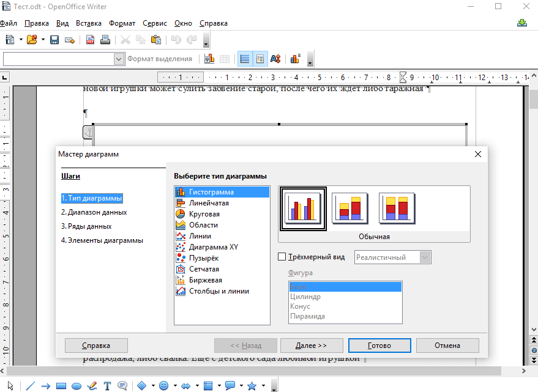Viewport: 538px width, 392px height.
Task: Select the Flowcharts shape icon
Action: click(x=208, y=386)
